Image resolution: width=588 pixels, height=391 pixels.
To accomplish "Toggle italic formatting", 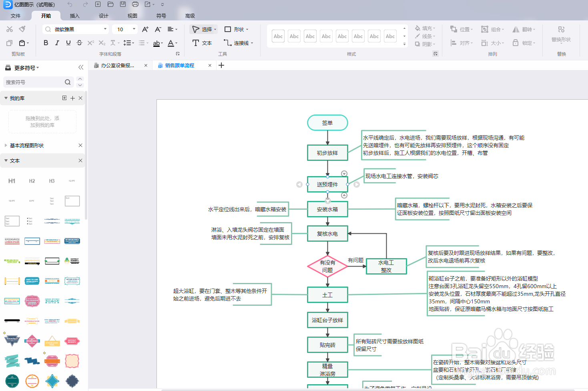I will click(57, 42).
